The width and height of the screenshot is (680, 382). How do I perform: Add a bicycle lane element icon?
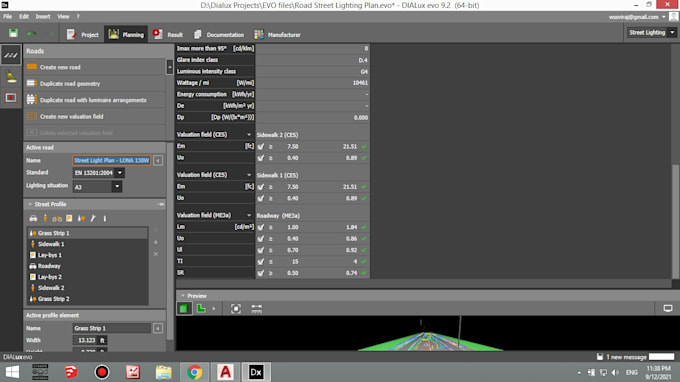click(57, 219)
